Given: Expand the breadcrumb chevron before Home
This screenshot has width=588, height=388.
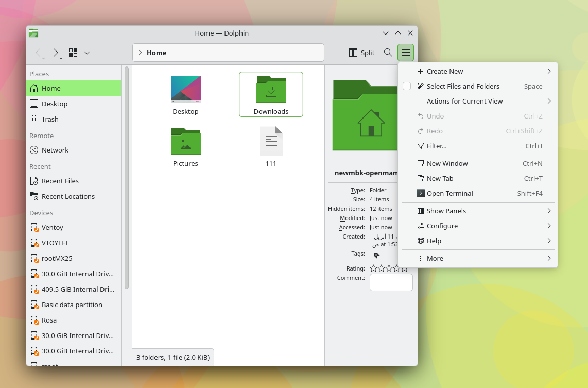Looking at the screenshot, I should point(140,53).
